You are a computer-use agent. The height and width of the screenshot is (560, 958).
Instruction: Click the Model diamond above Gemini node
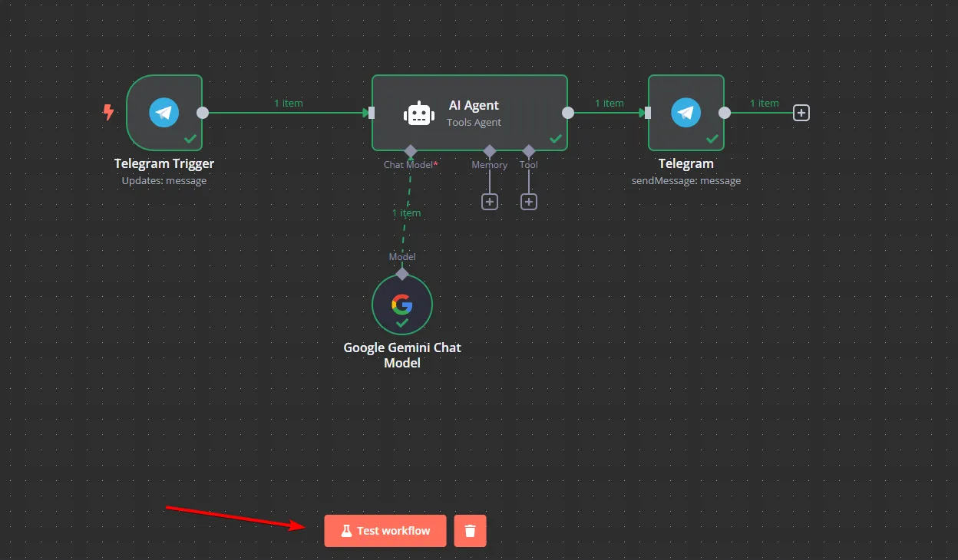point(402,274)
